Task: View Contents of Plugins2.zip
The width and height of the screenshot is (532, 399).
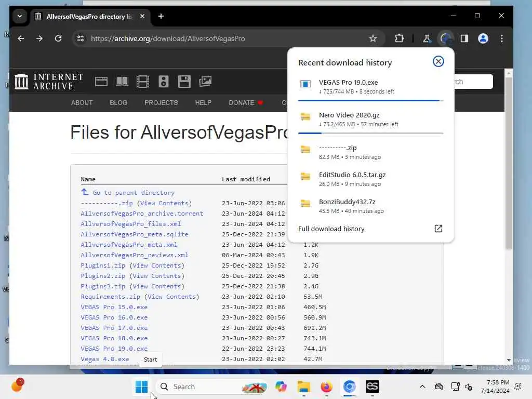Action: point(157,276)
